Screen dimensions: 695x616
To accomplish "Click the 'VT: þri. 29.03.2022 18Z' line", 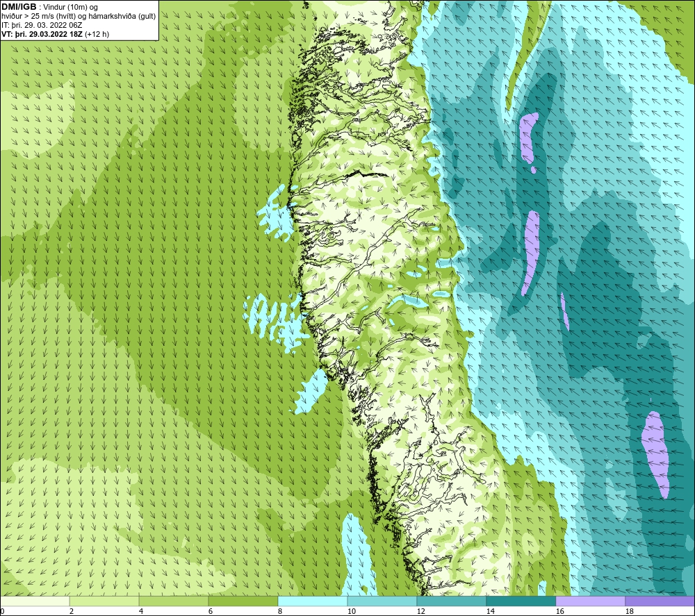I will coord(42,34).
